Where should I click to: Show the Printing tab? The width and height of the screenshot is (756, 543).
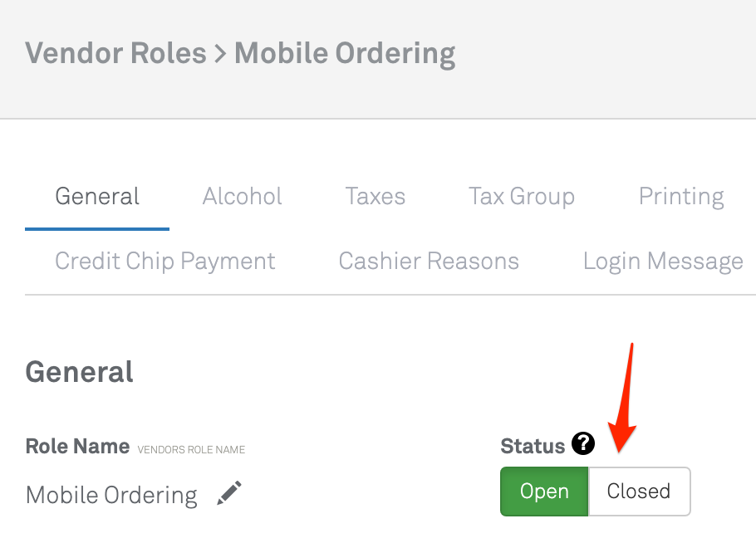point(681,197)
